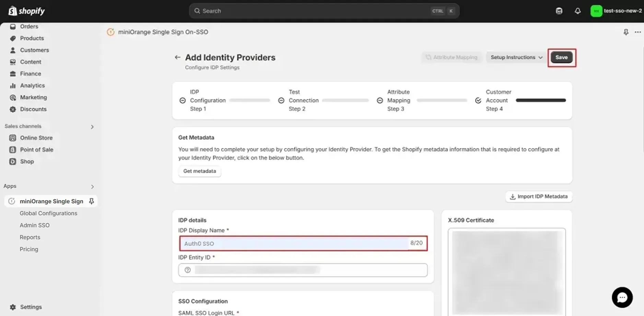Open the chat support widget
Viewport: 644px width, 316px height.
coord(622,297)
